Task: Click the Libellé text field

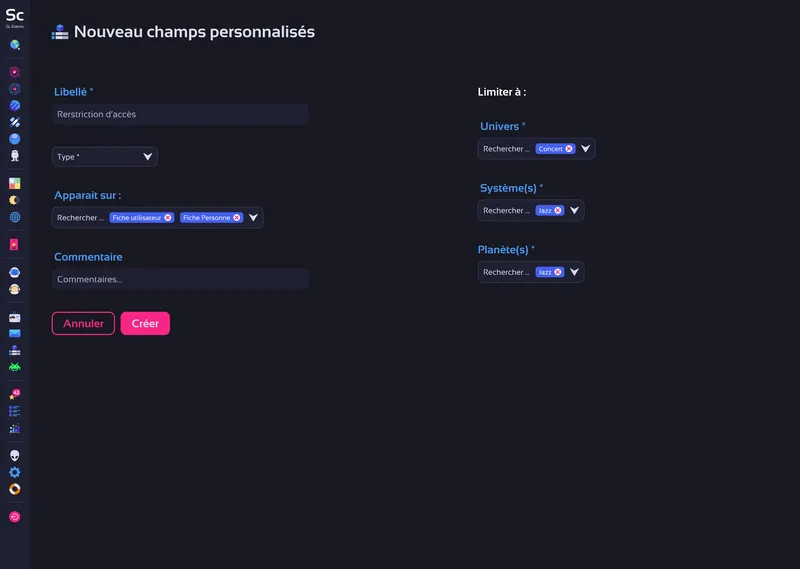Action: coord(180,114)
